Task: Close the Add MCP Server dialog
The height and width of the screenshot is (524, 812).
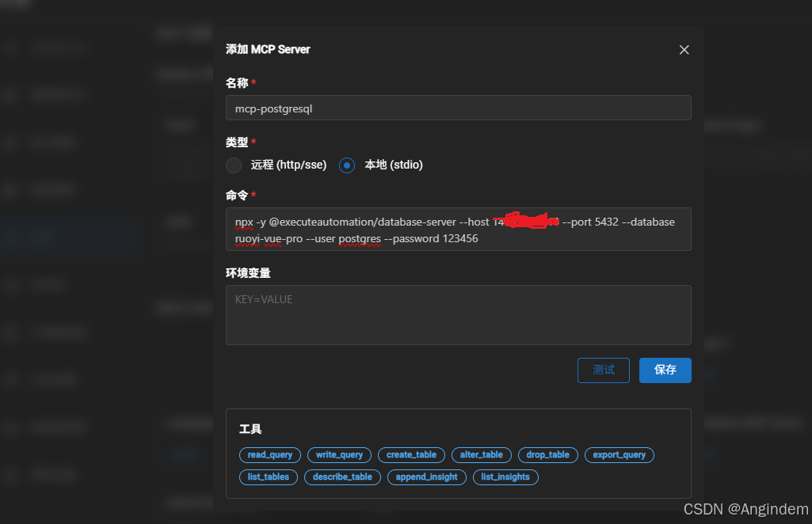Action: [x=684, y=50]
